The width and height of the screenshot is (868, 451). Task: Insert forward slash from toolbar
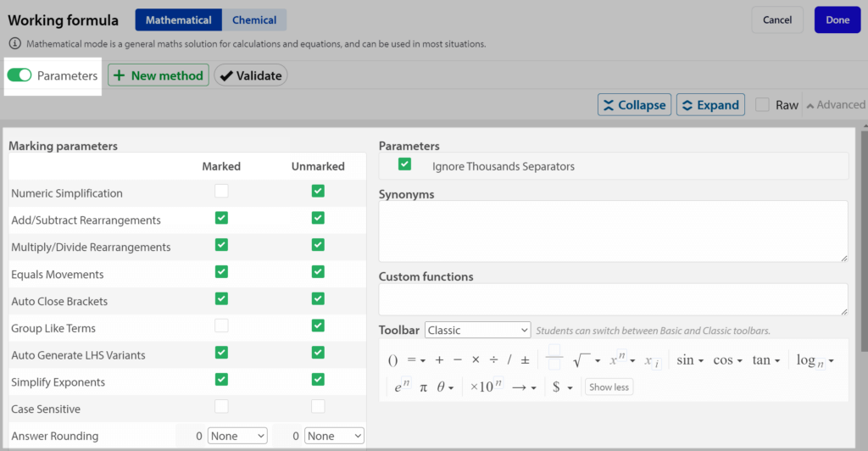tap(509, 360)
